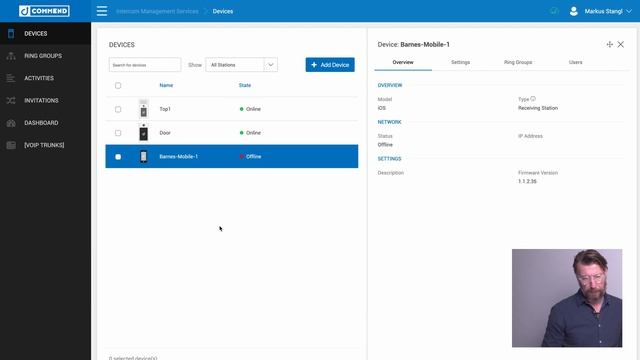Click the firmware version 1.1.2.35

tap(527, 181)
